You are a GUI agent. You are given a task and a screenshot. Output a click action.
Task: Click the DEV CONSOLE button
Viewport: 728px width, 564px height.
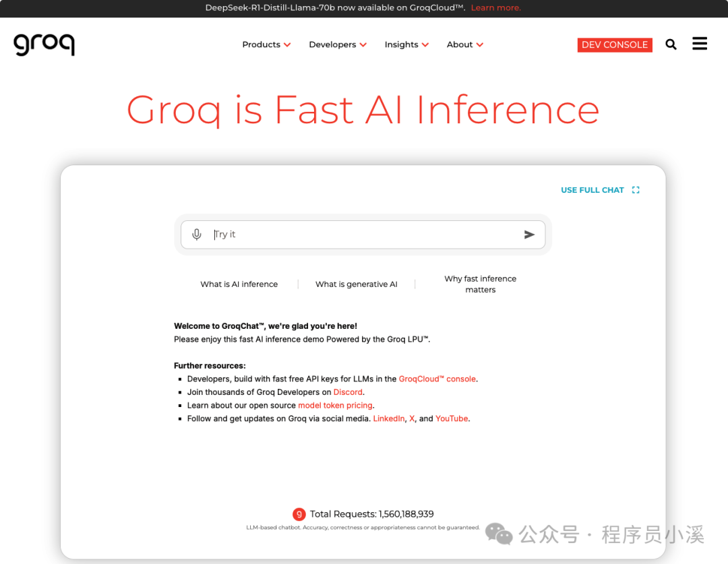pos(614,44)
